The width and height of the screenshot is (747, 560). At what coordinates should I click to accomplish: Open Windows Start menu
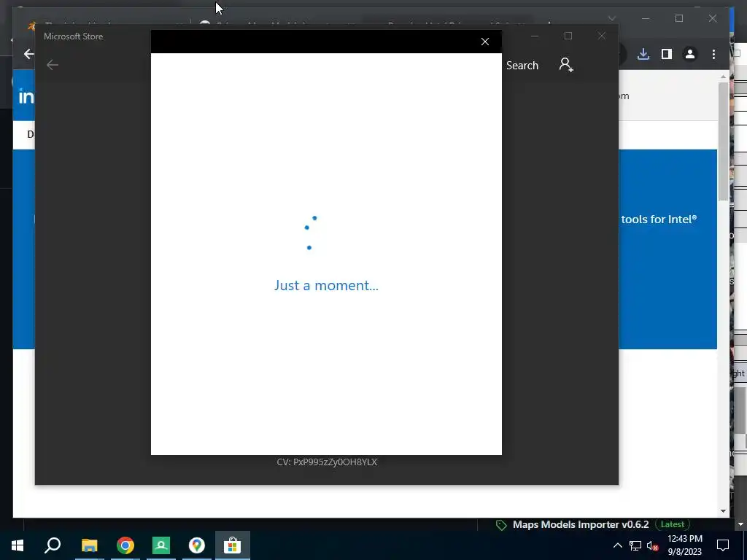tap(18, 545)
